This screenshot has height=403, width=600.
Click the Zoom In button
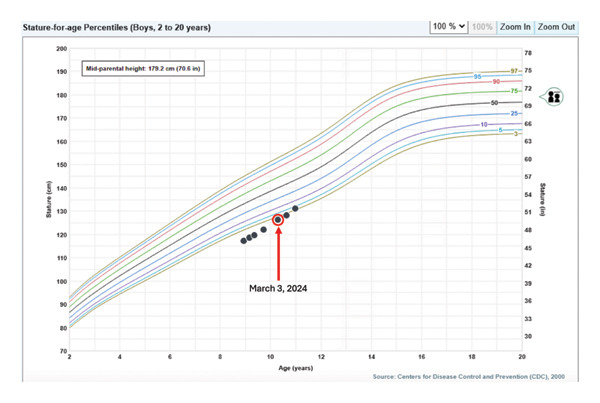pos(515,27)
